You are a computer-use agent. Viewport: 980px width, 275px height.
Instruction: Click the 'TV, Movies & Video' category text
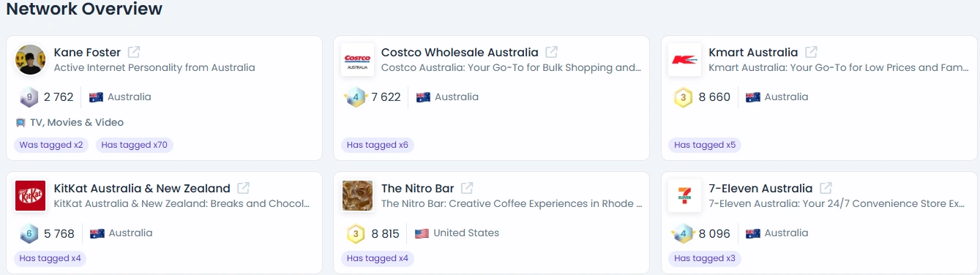[77, 123]
